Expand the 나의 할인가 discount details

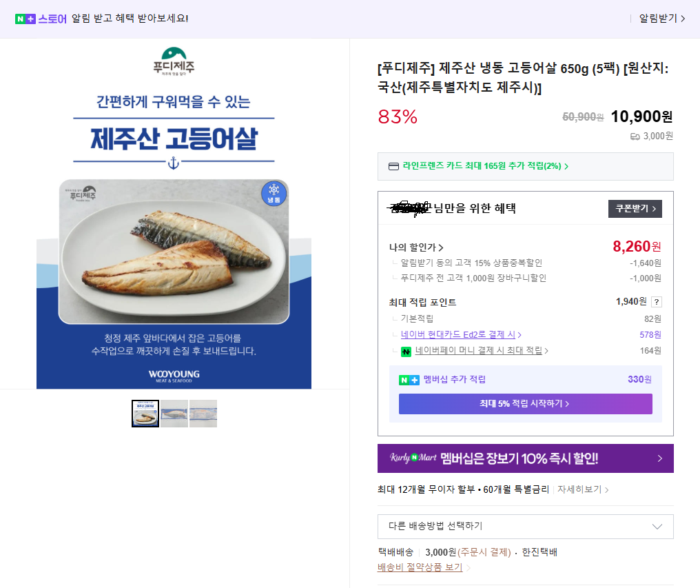pyautogui.click(x=418, y=246)
